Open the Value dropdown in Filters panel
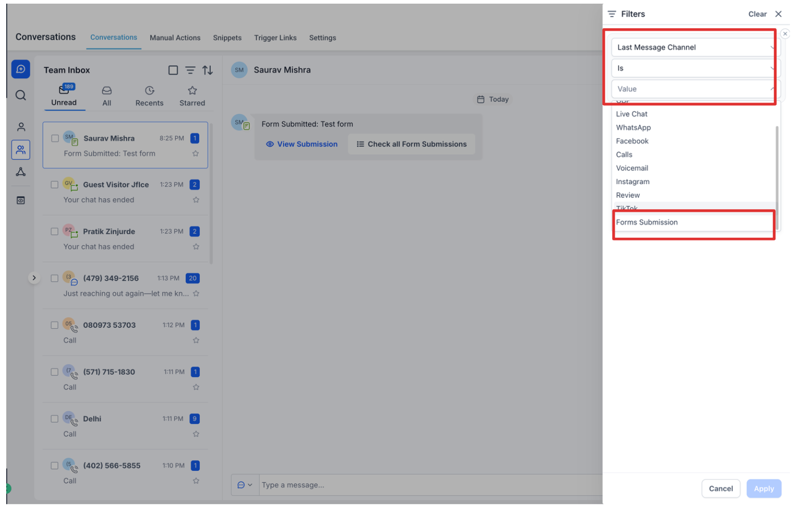 [693, 88]
